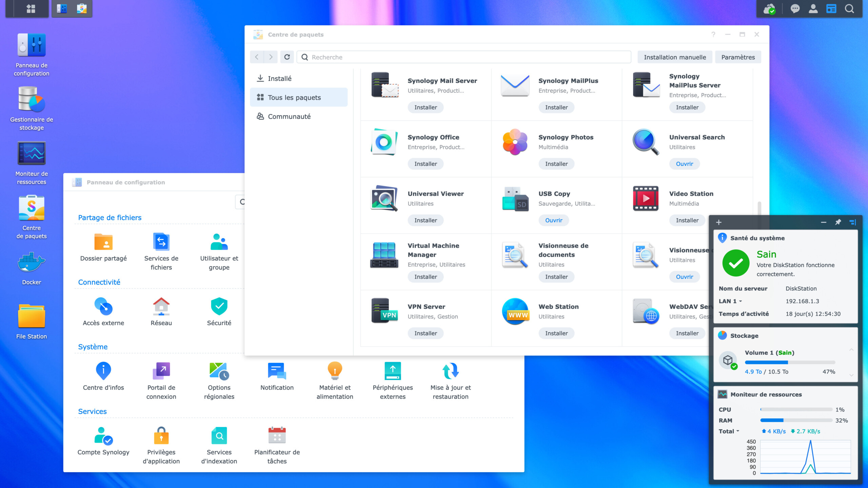This screenshot has width=868, height=488.
Task: Open package center Paramètres
Action: point(738,57)
